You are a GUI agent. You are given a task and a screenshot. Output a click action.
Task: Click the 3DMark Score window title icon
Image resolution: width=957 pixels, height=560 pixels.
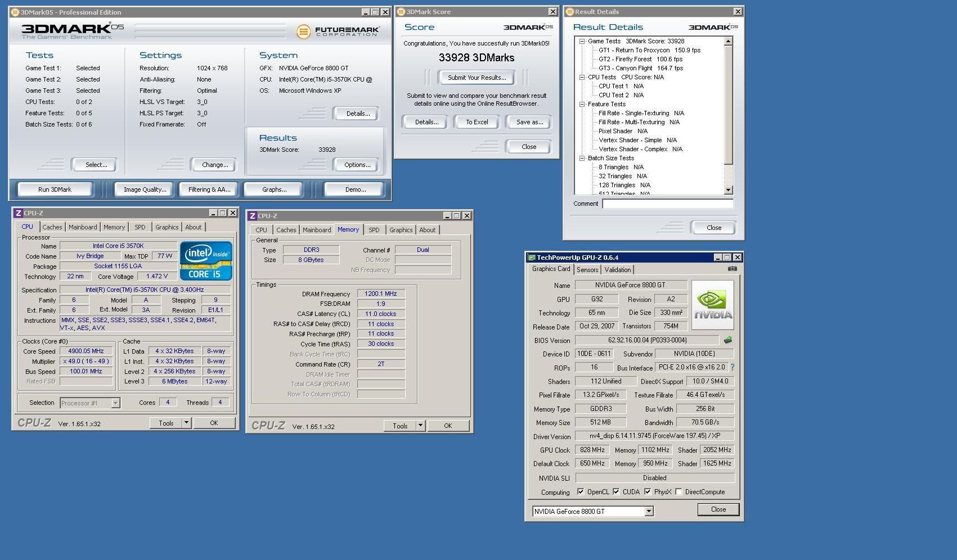point(401,12)
